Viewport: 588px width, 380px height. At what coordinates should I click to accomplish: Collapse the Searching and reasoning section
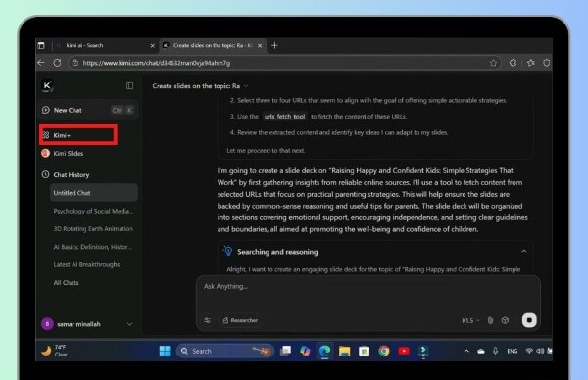(524, 251)
